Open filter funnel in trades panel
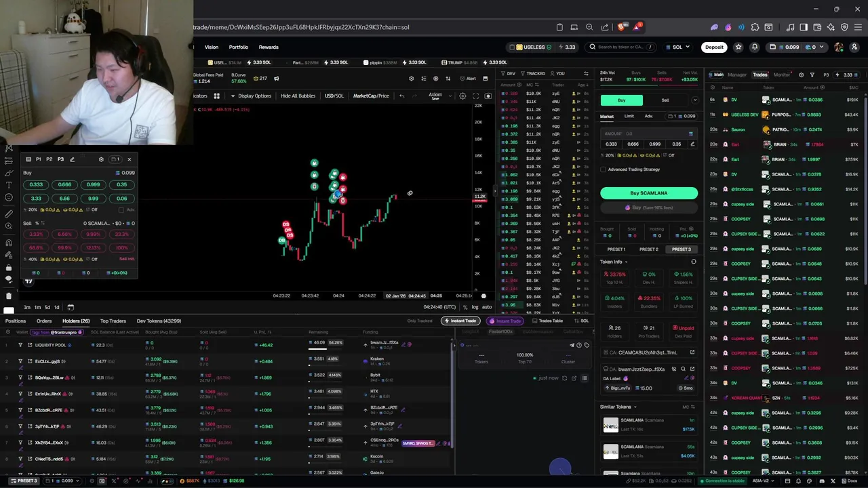Image resolution: width=868 pixels, height=488 pixels. (x=812, y=75)
